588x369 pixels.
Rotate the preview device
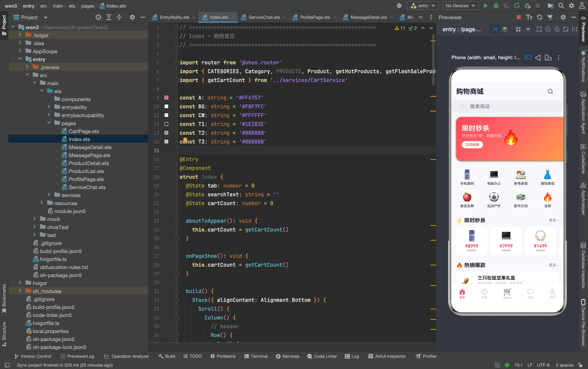(548, 58)
